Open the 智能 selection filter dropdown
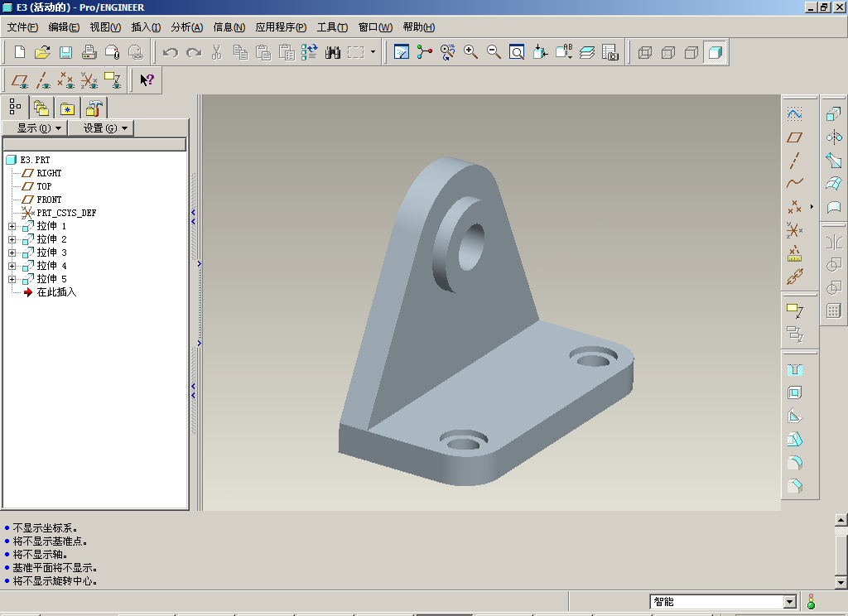The width and height of the screenshot is (848, 616). click(789, 601)
